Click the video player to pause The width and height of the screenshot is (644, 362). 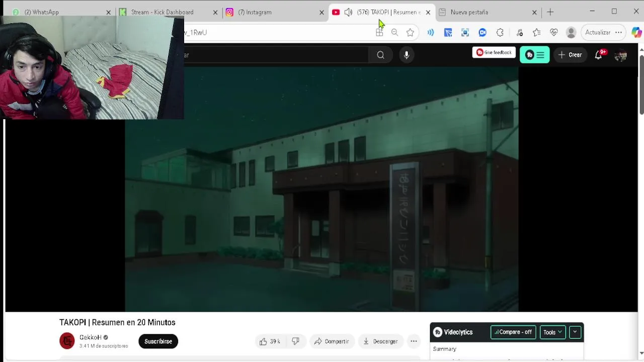[321, 189]
